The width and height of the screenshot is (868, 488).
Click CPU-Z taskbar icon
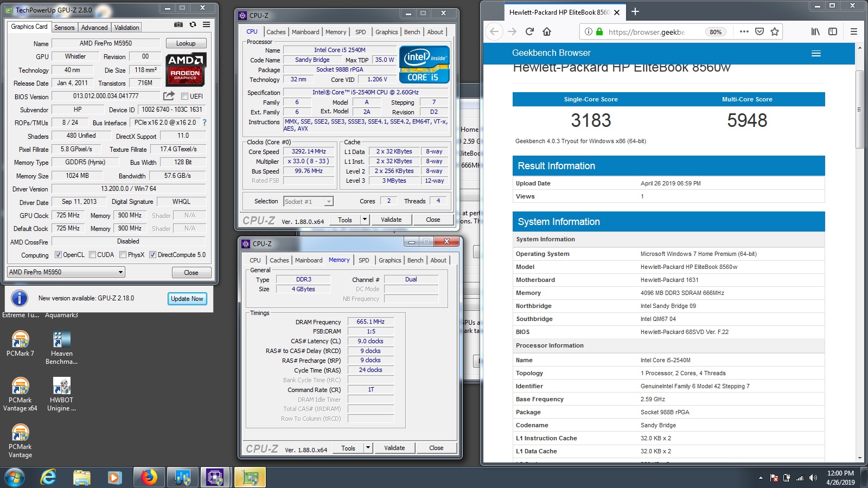tap(215, 477)
